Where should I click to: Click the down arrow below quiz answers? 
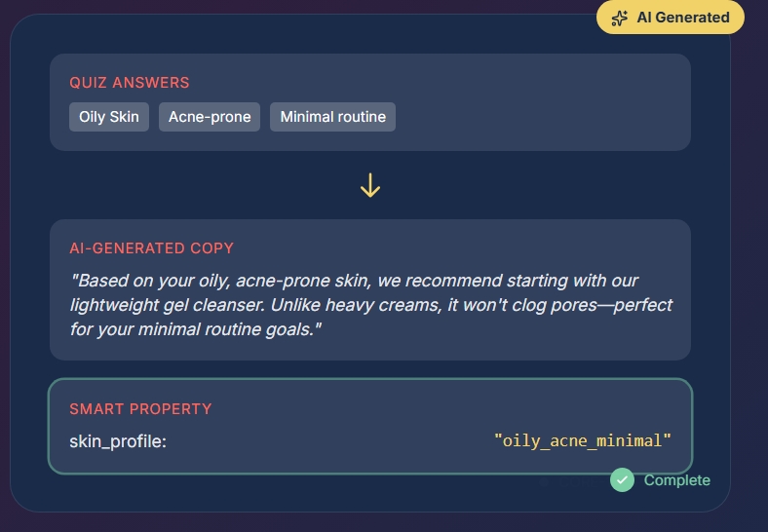click(x=369, y=185)
